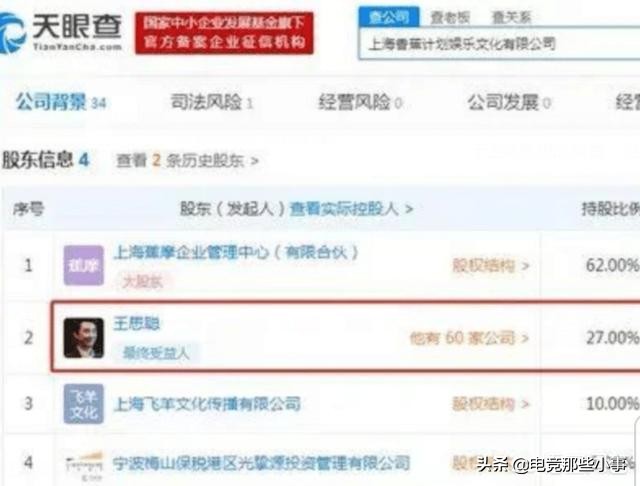Image resolution: width=640 pixels, height=486 pixels.
Task: Open the 公司背景 34 section
Action: click(61, 102)
